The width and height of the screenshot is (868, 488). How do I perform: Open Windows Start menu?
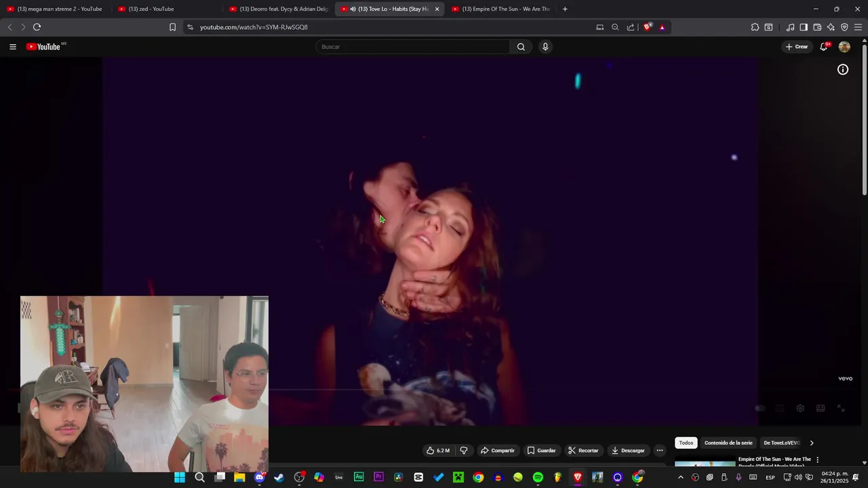pos(180,477)
